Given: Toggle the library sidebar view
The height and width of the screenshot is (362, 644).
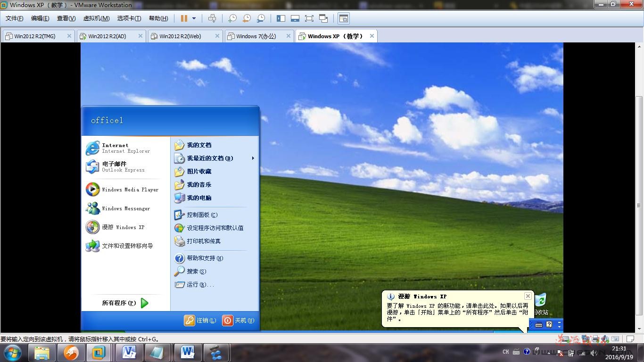Looking at the screenshot, I should coord(281,18).
